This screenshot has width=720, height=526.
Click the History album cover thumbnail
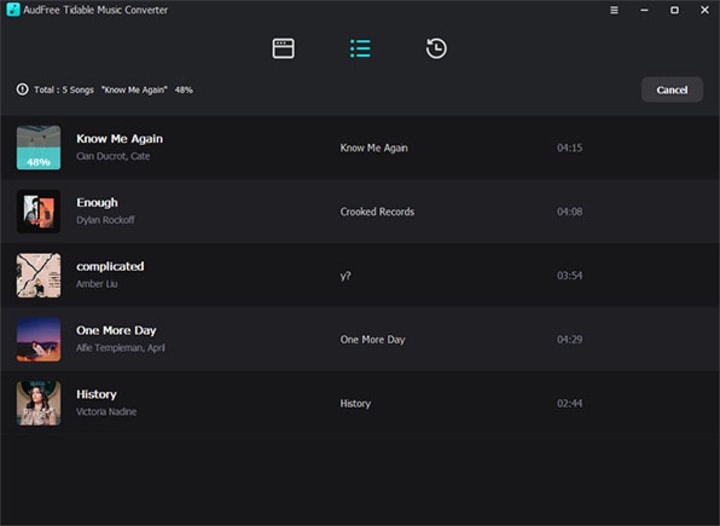39,403
